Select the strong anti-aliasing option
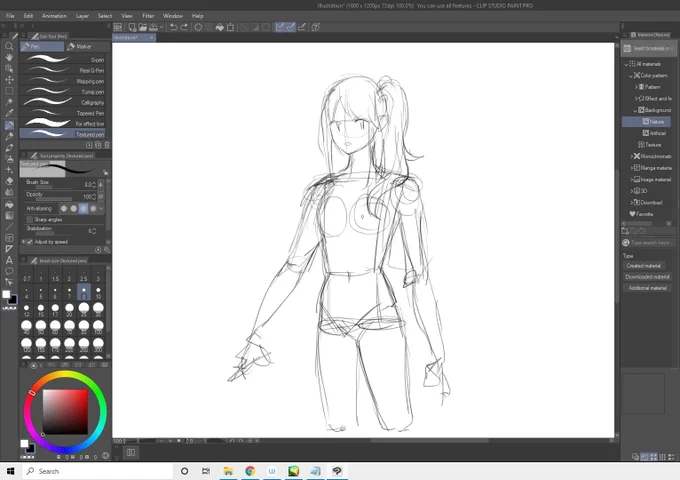Viewport: 680px width, 480px height. pyautogui.click(x=93, y=209)
